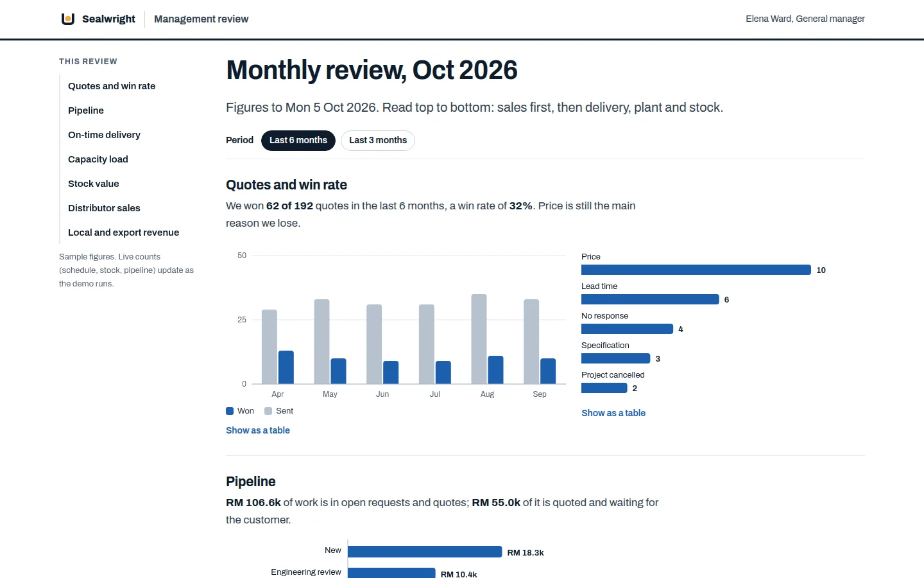
Task: Click the Sent legend grey swatch
Action: 268,411
